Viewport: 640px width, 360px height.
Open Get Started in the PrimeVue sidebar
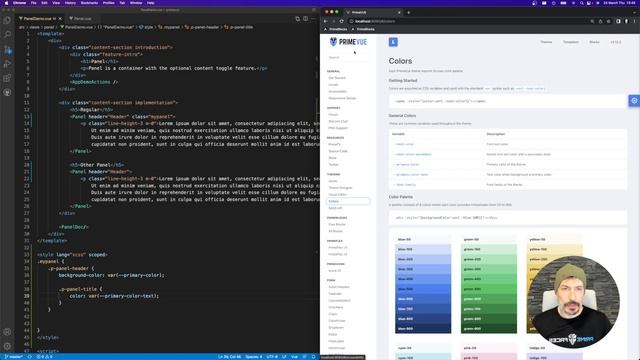tap(337, 78)
